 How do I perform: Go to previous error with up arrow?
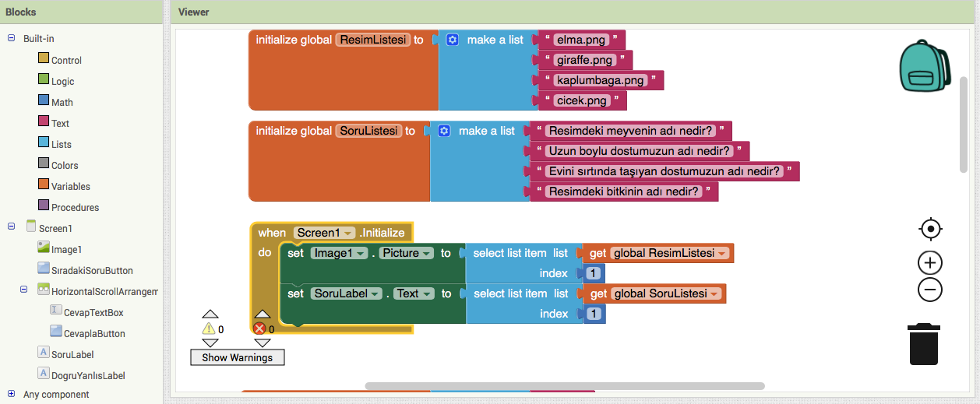click(262, 314)
